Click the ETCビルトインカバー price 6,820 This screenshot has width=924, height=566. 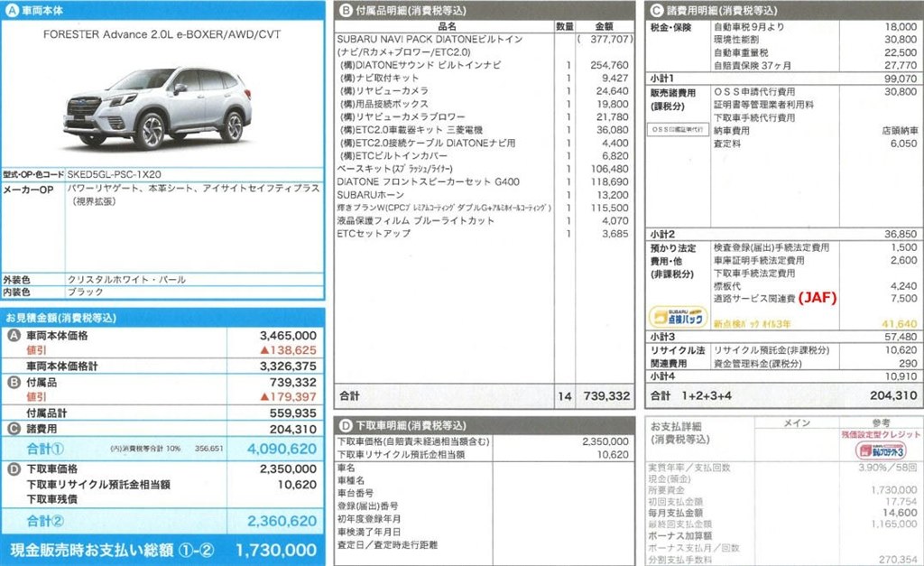pyautogui.click(x=615, y=155)
